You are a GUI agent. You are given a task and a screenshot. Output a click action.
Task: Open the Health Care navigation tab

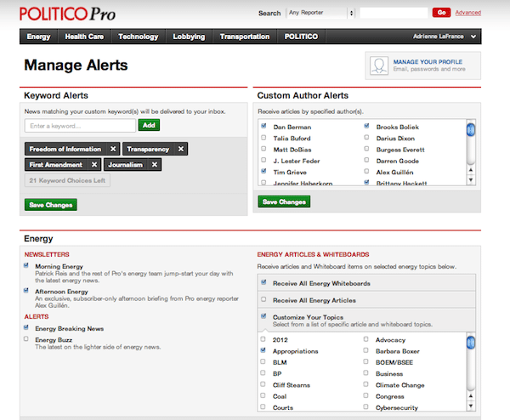84,37
